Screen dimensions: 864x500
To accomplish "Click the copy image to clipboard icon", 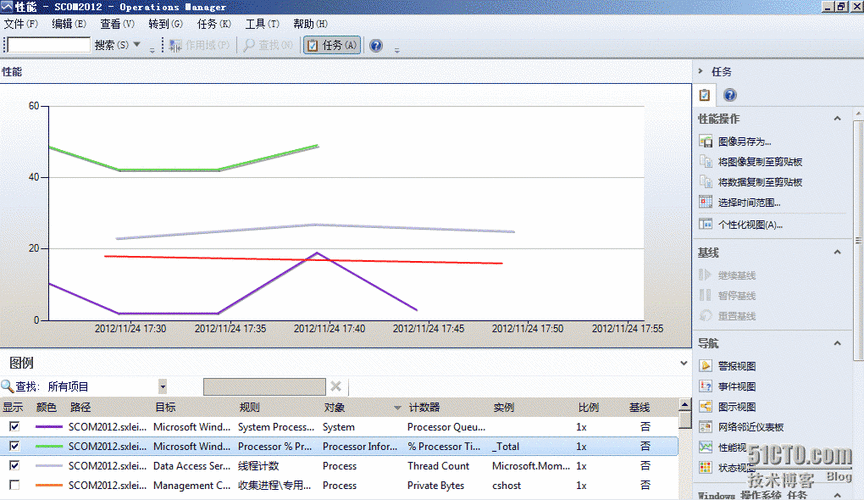I will (706, 162).
